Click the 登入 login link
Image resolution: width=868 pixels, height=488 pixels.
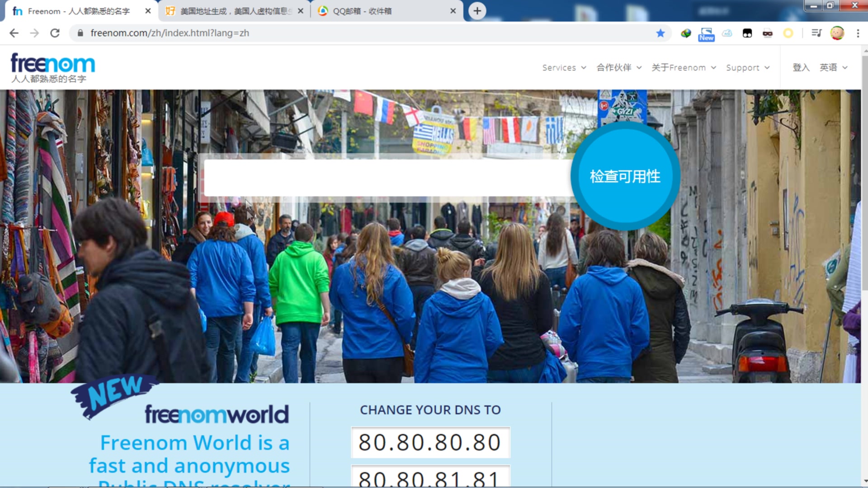pos(801,67)
